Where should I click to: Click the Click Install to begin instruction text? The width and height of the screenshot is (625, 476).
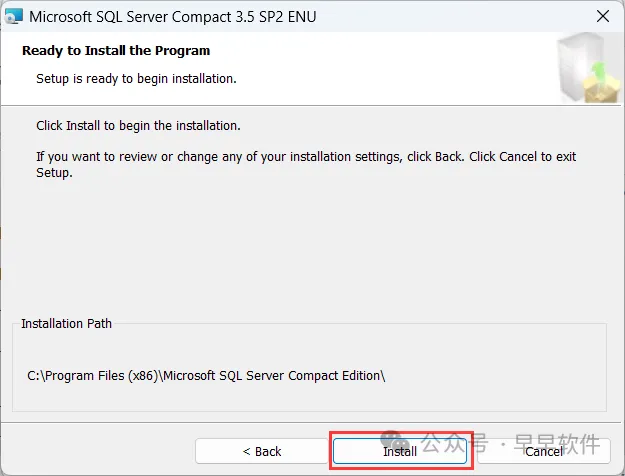click(138, 126)
